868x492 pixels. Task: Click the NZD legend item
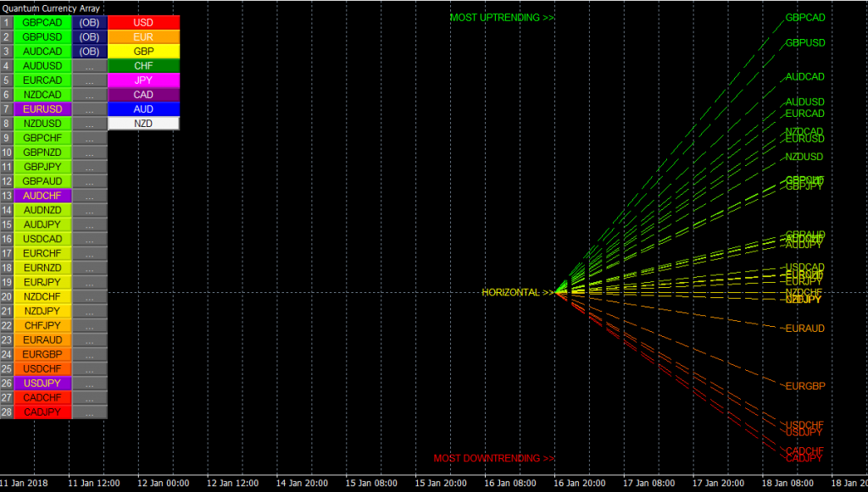pyautogui.click(x=142, y=123)
